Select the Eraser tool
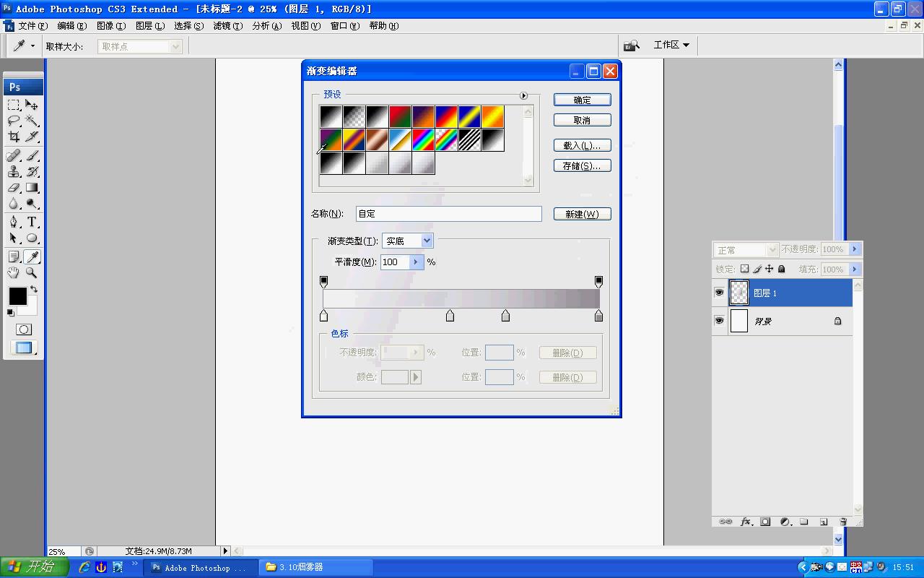The height and width of the screenshot is (578, 924). click(14, 187)
